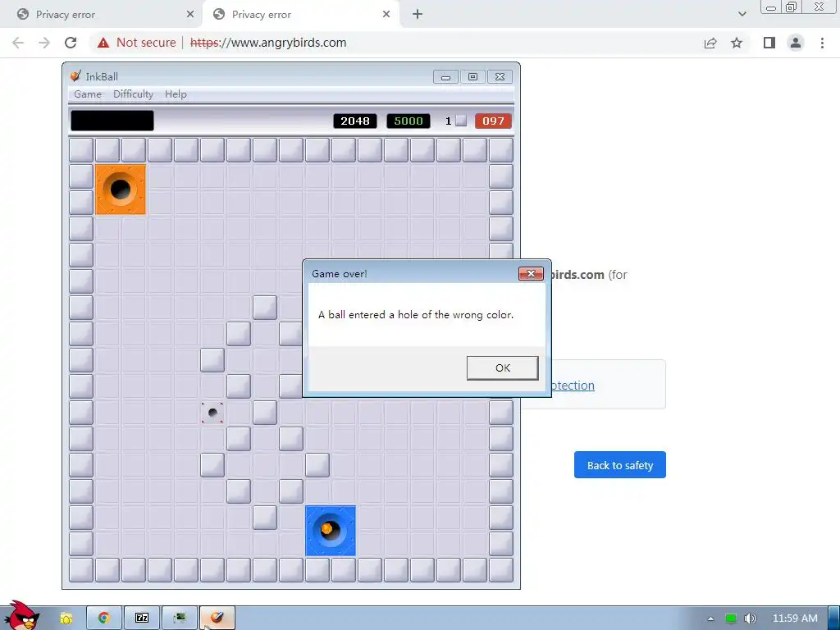Open the Chrome profile avatar

click(796, 43)
